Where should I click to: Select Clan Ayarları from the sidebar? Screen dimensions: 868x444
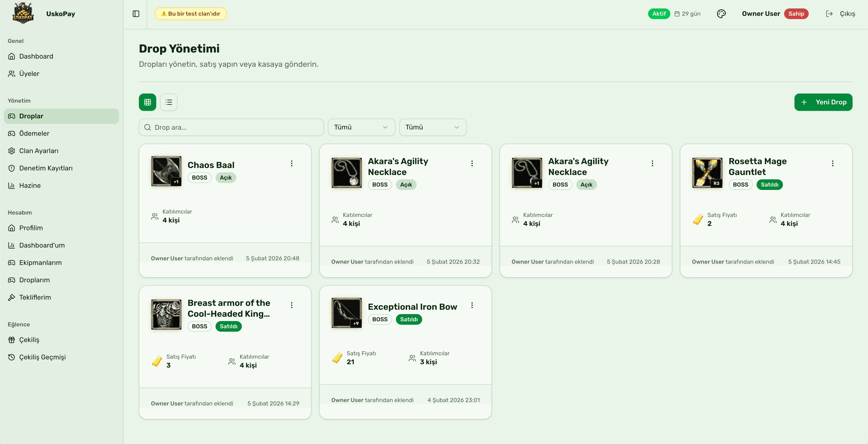39,151
